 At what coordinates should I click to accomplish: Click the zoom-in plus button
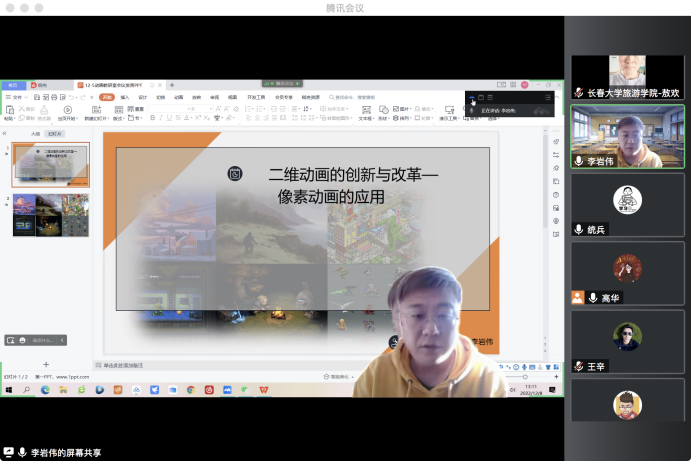[556, 377]
